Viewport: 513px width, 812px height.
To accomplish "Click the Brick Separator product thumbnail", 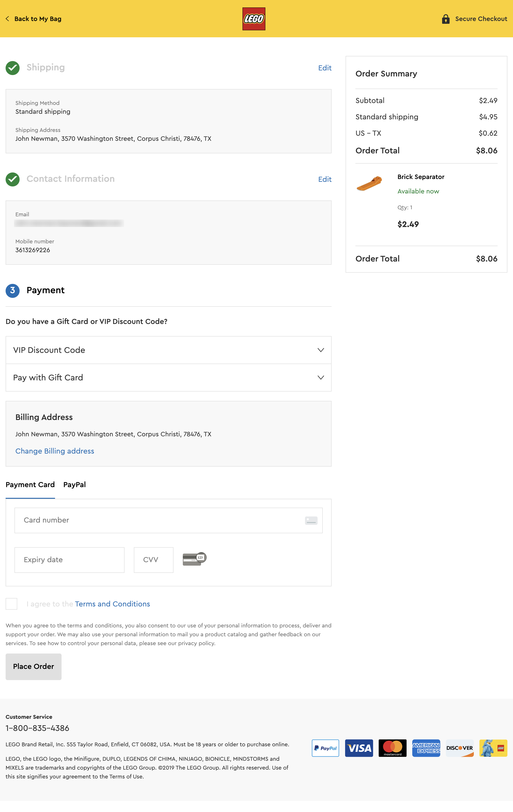I will pos(369,184).
